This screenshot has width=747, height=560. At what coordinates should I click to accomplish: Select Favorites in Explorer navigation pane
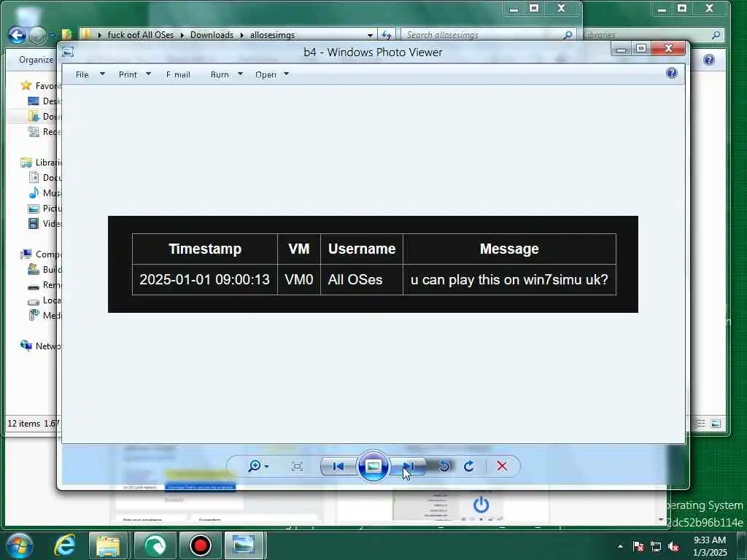[x=41, y=86]
